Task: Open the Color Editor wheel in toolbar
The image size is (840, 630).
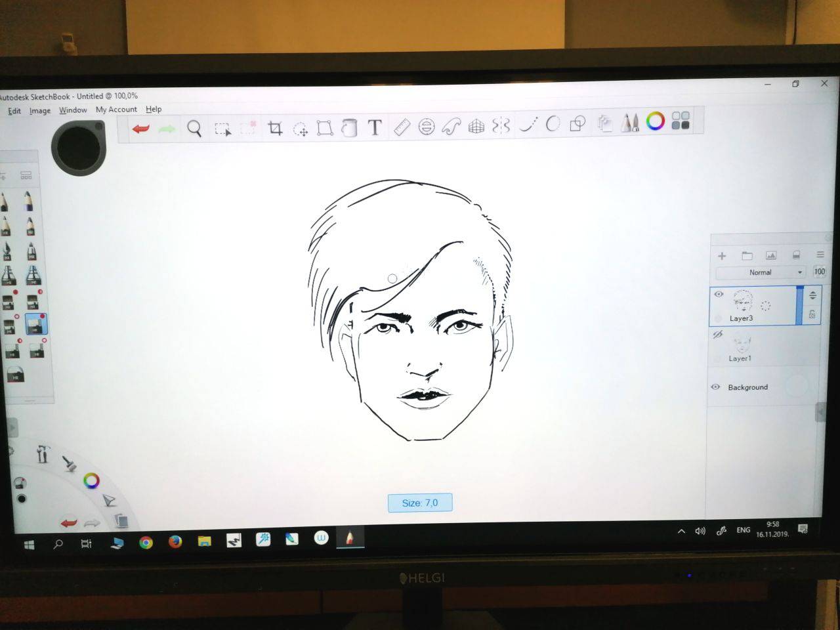Action: click(655, 121)
